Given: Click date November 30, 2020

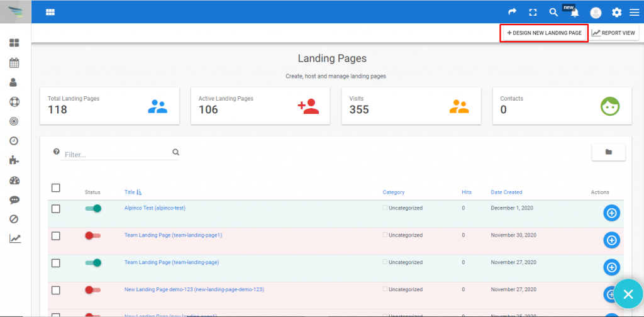Looking at the screenshot, I should click(x=513, y=235).
